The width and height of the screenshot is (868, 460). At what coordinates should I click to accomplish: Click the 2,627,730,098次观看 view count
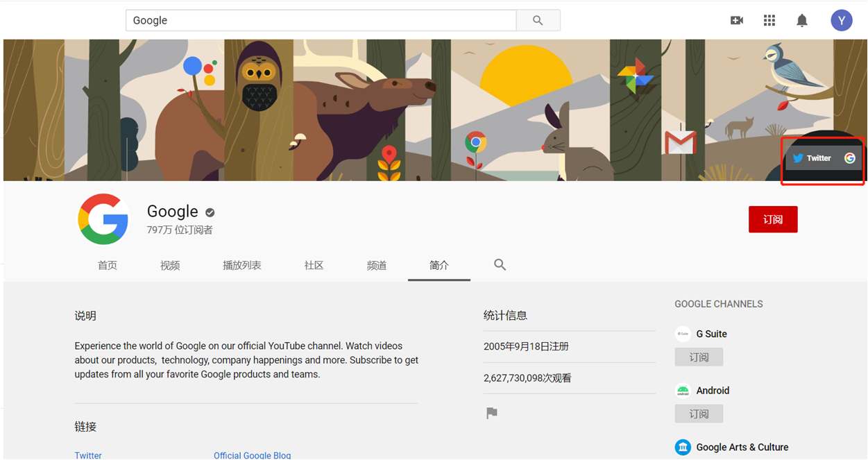point(527,378)
